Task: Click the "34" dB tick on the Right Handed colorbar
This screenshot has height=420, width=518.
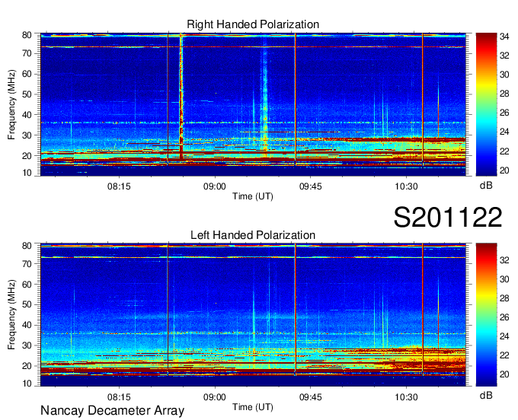Action: point(504,37)
